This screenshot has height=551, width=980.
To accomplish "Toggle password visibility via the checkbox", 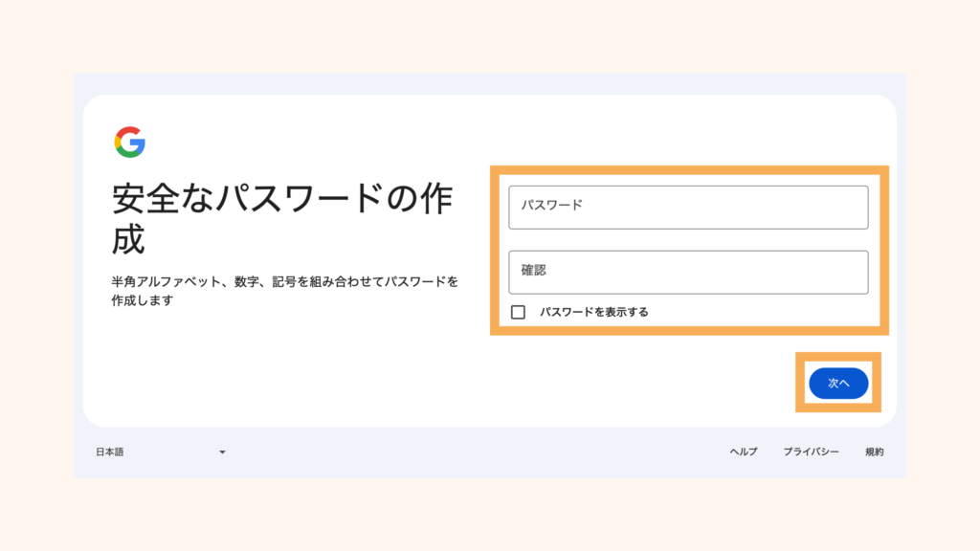I will click(520, 311).
